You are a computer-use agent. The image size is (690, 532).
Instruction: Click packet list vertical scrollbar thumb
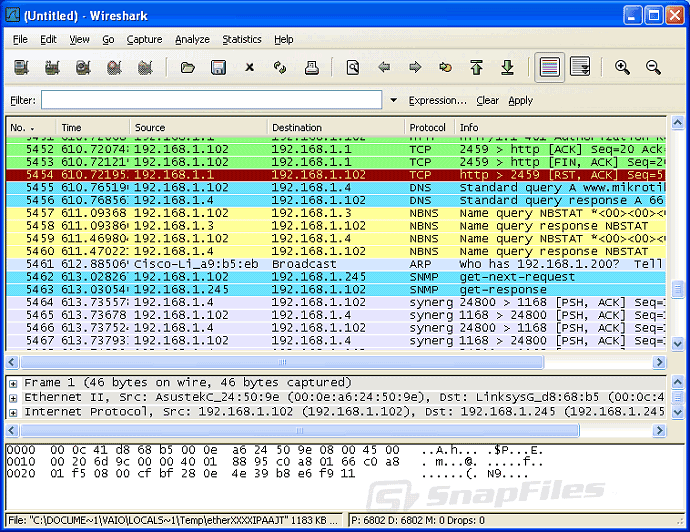pyautogui.click(x=678, y=289)
